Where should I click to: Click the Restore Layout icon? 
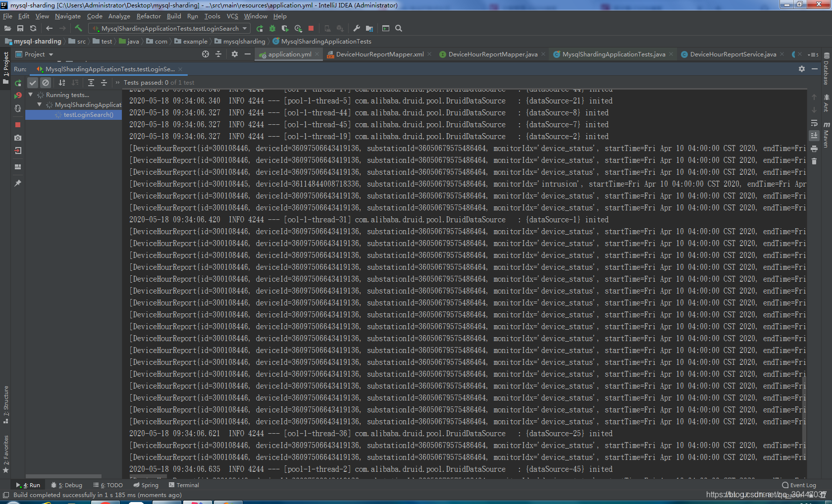point(18,167)
